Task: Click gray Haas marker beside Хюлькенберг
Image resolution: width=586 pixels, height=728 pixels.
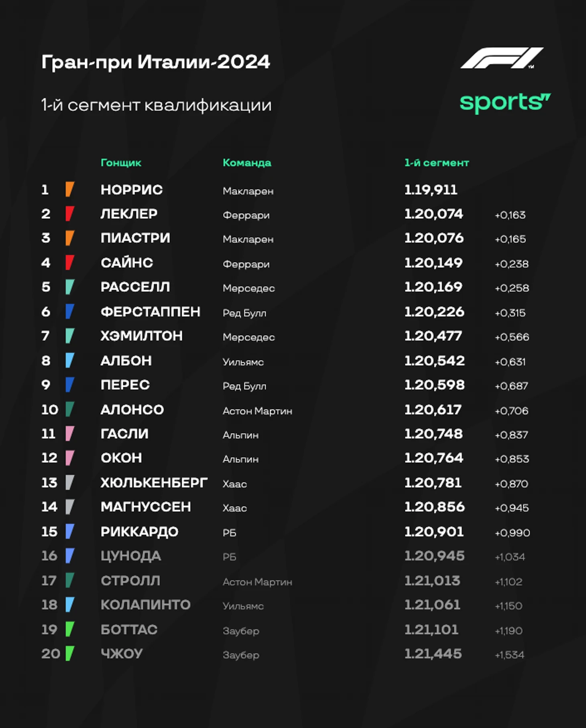Action: 70,482
